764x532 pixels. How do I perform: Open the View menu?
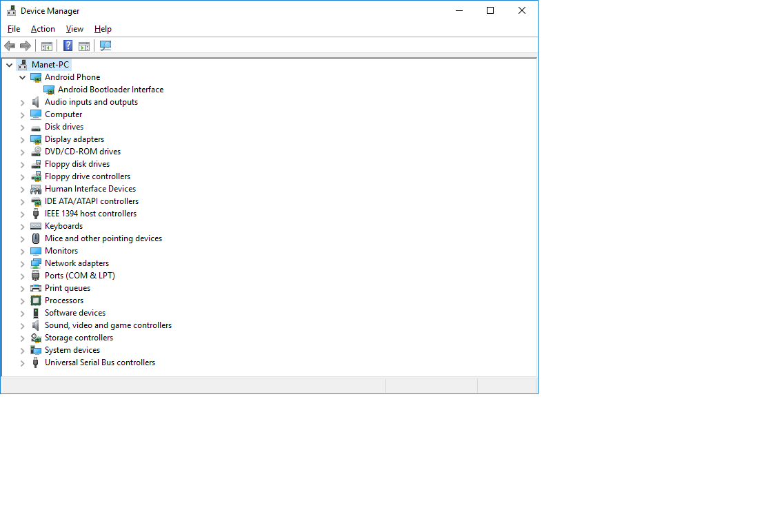pyautogui.click(x=74, y=29)
